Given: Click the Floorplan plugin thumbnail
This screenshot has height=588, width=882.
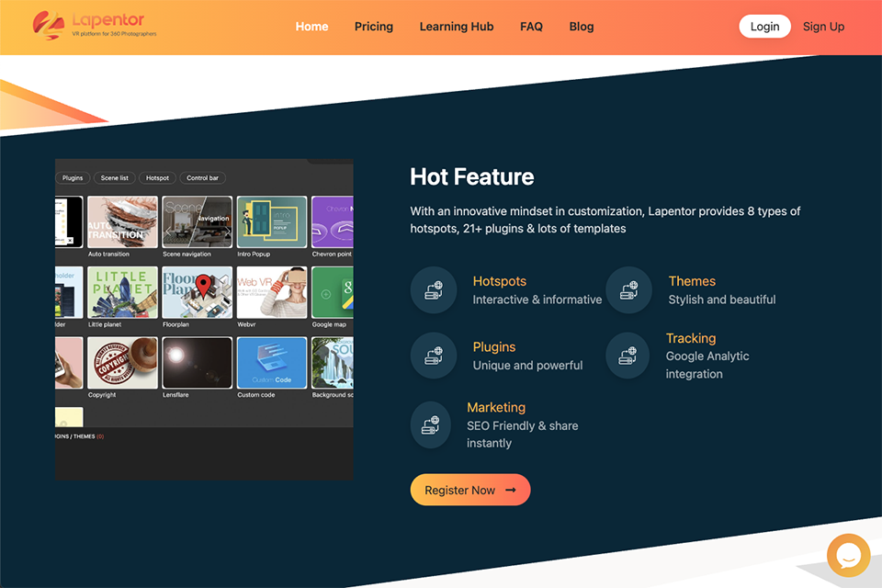Looking at the screenshot, I should click(197, 292).
